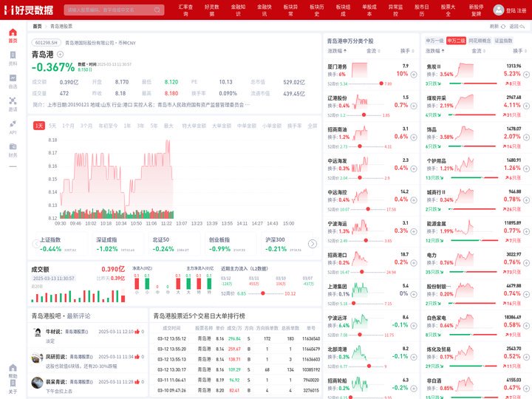Click the search magnifier icon
532x399 pixels.
pyautogui.click(x=157, y=10)
